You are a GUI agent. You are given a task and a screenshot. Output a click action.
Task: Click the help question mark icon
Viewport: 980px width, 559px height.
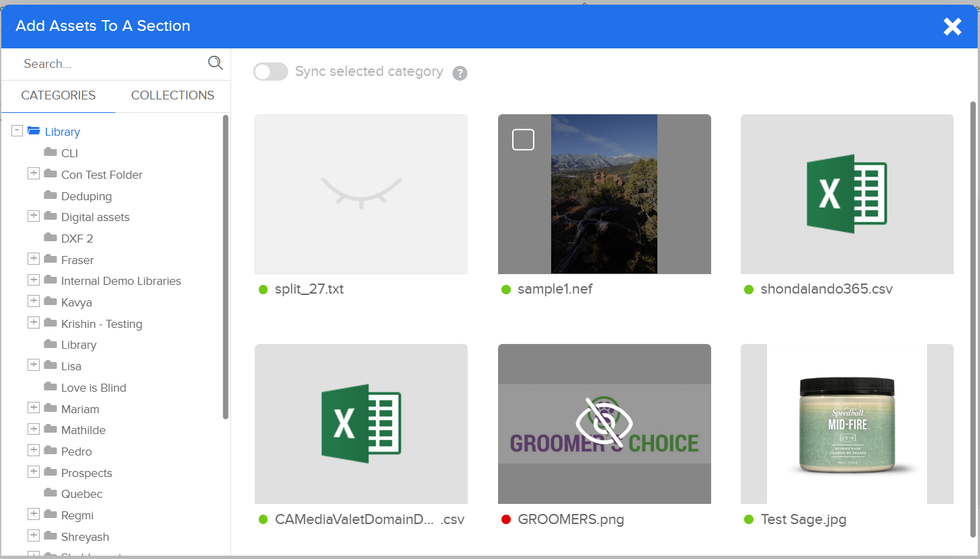[460, 73]
